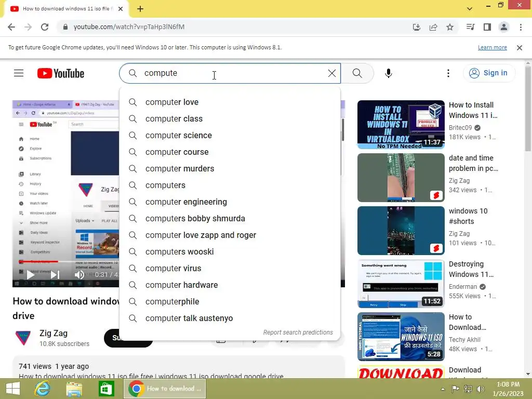Viewport: 532px width, 399px height.
Task: Open 'How to Install Windows 11' thumbnail
Action: click(x=401, y=125)
